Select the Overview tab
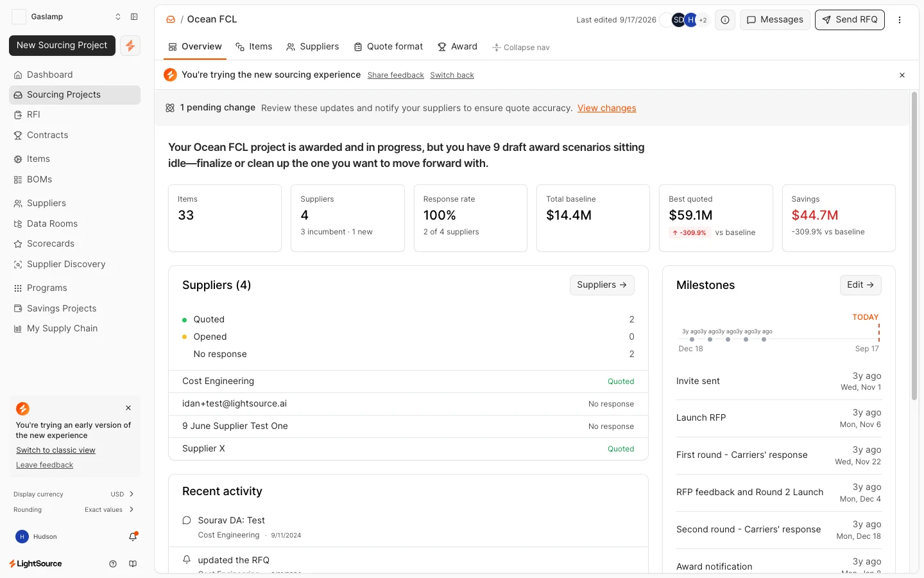Image resolution: width=924 pixels, height=578 pixels. [x=195, y=47]
